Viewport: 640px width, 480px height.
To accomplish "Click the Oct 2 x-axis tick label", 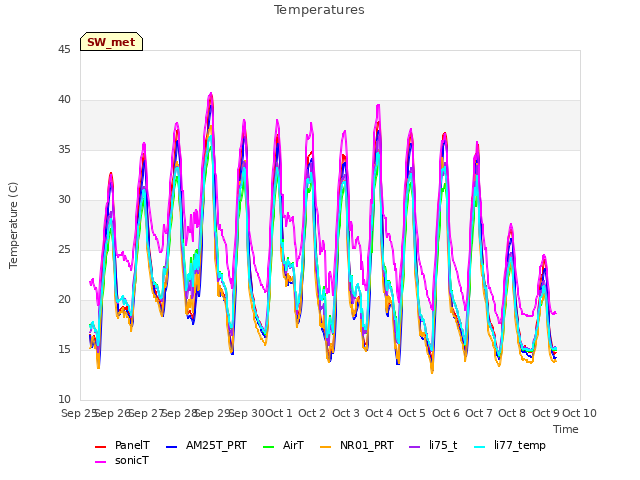I will click(x=312, y=413).
